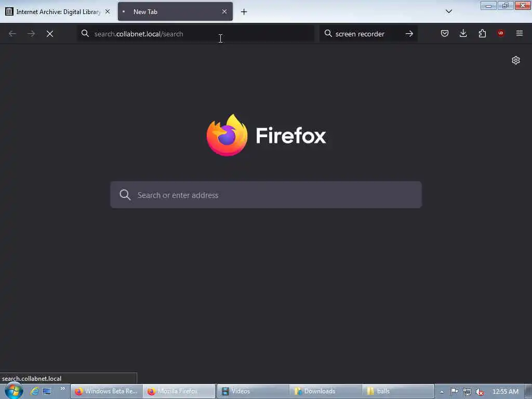Open Action Center flag icon
Screen dimensions: 532x399
pyautogui.click(x=454, y=392)
